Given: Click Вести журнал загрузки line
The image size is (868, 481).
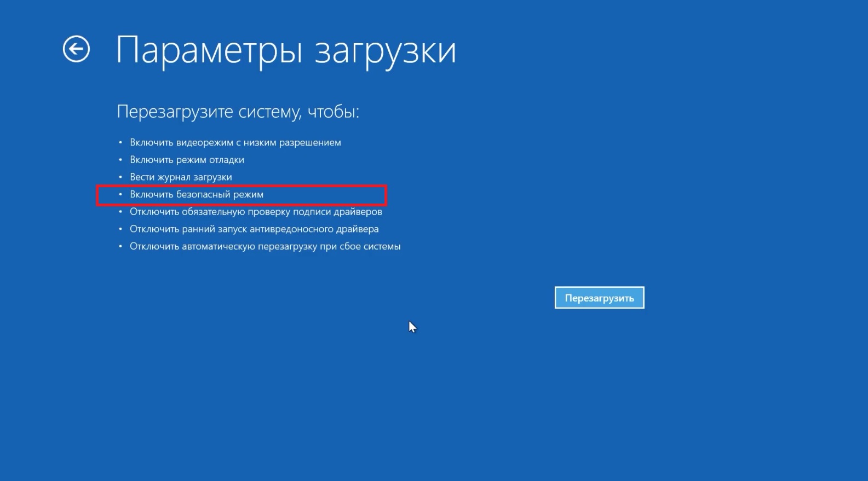Looking at the screenshot, I should pyautogui.click(x=181, y=177).
